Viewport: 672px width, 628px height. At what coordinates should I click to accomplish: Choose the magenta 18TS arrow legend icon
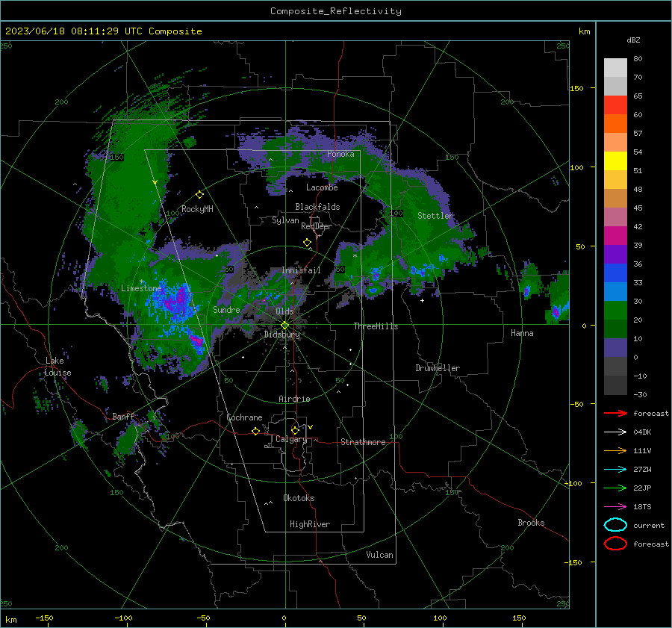tap(615, 507)
